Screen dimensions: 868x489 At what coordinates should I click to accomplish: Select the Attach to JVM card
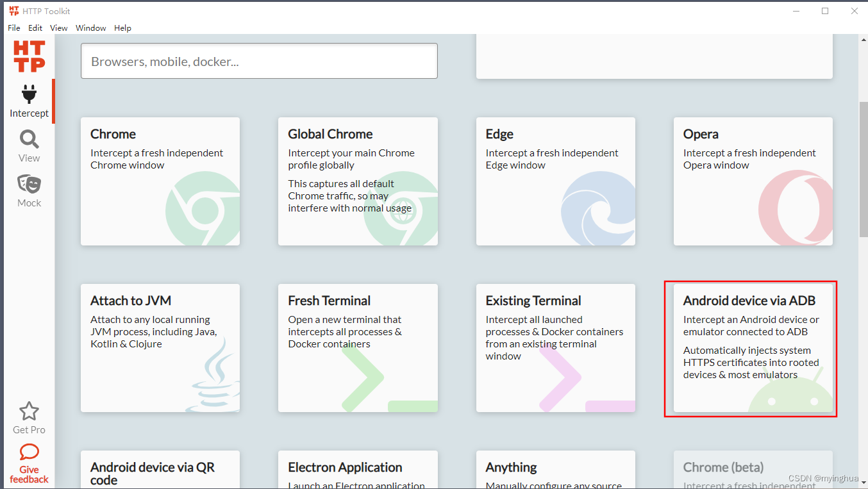click(160, 348)
